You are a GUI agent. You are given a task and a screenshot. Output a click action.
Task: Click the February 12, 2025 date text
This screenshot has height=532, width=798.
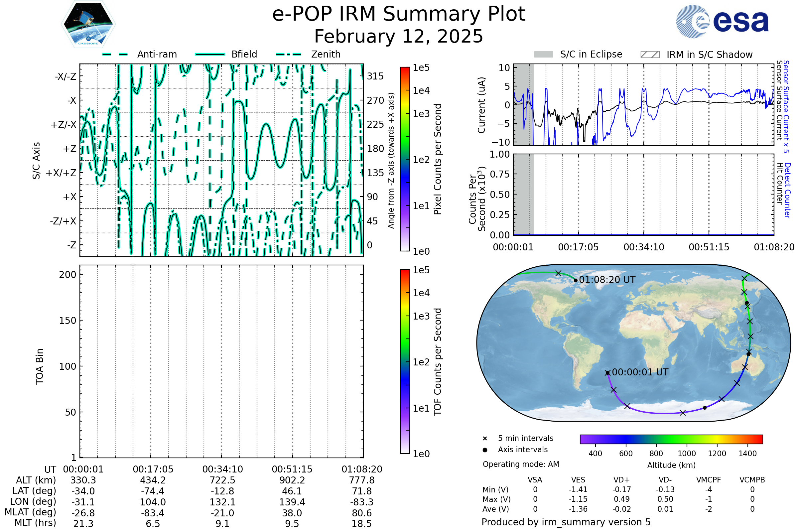pyautogui.click(x=399, y=36)
